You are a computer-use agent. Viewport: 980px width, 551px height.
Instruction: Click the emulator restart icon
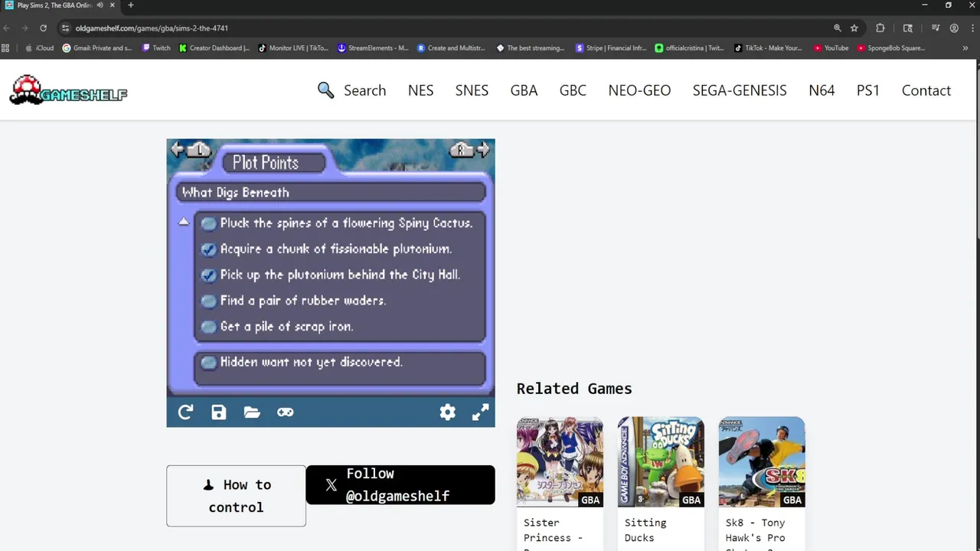(x=185, y=412)
